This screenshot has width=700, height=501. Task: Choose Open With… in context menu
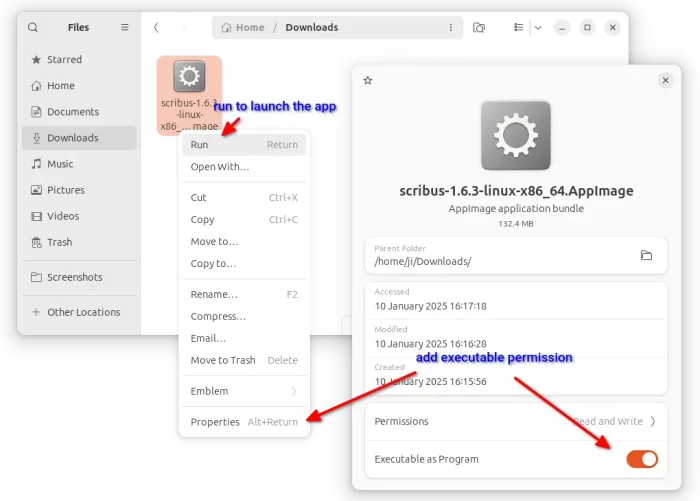coord(244,167)
